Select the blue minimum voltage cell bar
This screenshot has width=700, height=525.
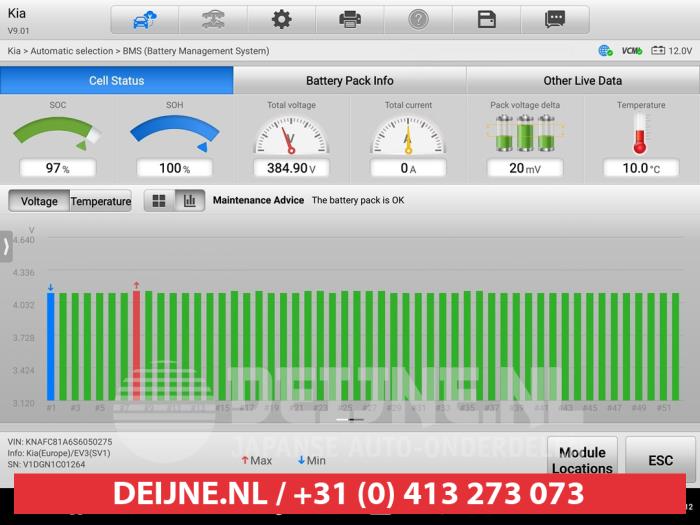click(x=51, y=346)
